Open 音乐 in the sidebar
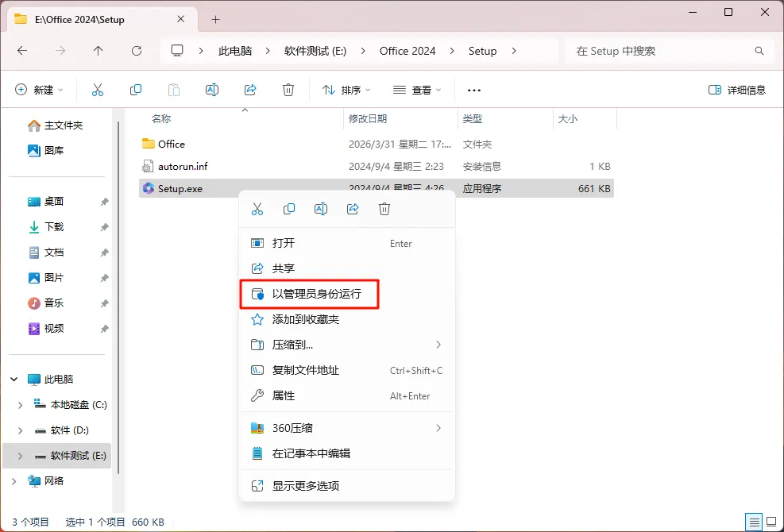The image size is (784, 532). [46, 303]
